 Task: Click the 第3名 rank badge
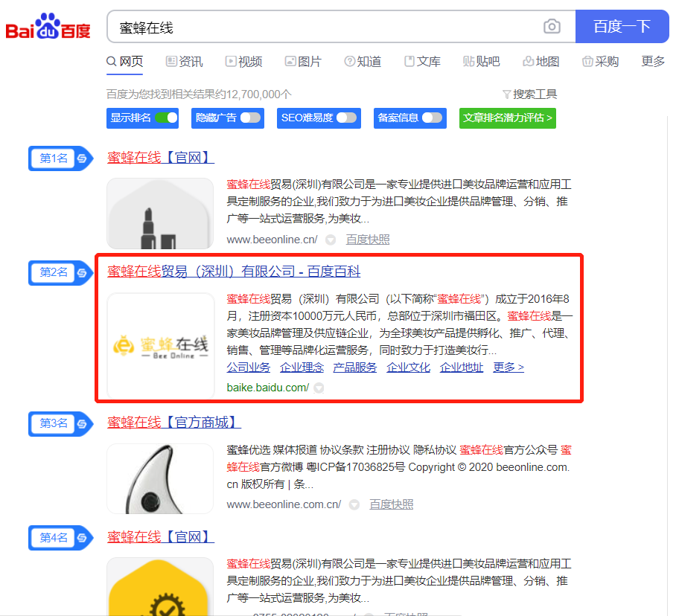click(60, 424)
